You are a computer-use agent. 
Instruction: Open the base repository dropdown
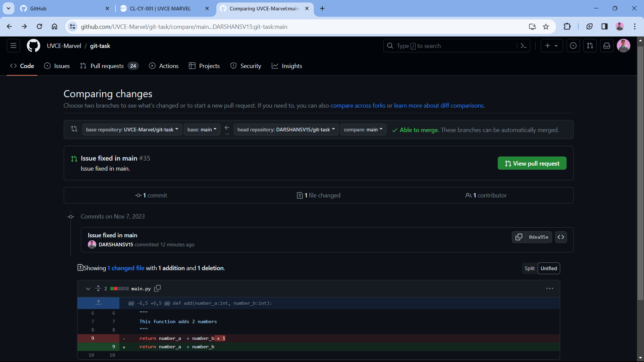132,130
